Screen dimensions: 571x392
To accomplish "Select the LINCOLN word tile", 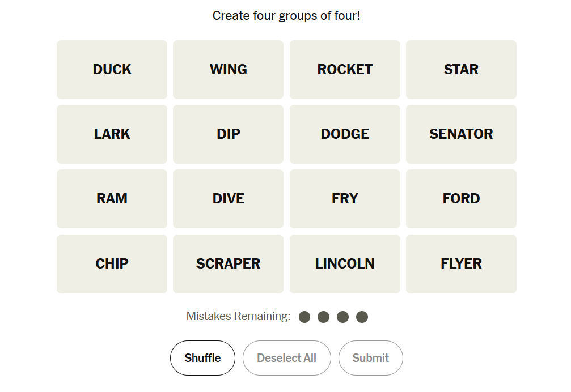I will coord(345,264).
